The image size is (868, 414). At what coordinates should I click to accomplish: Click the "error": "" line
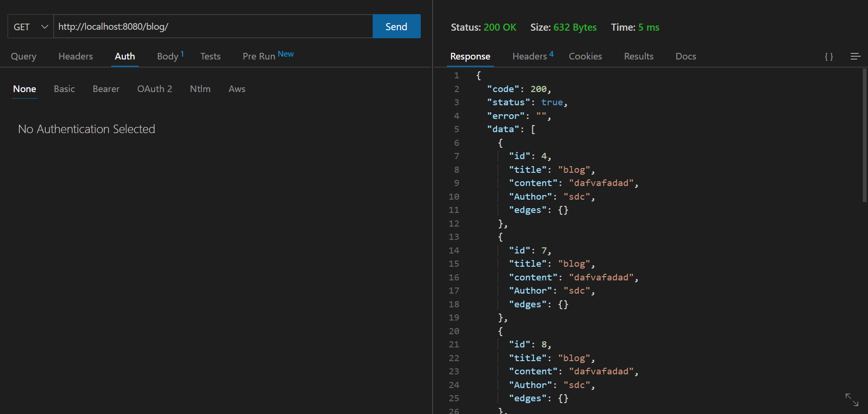[519, 116]
